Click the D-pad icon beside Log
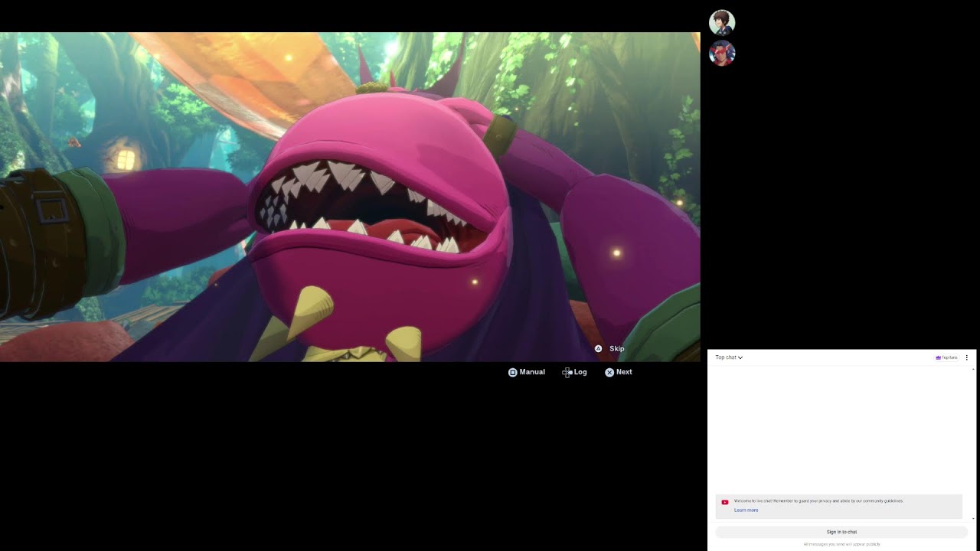 (x=567, y=373)
